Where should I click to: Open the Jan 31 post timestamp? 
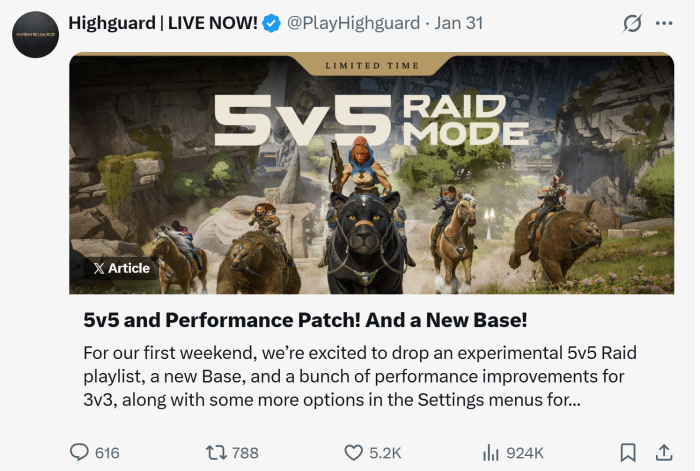pos(458,23)
